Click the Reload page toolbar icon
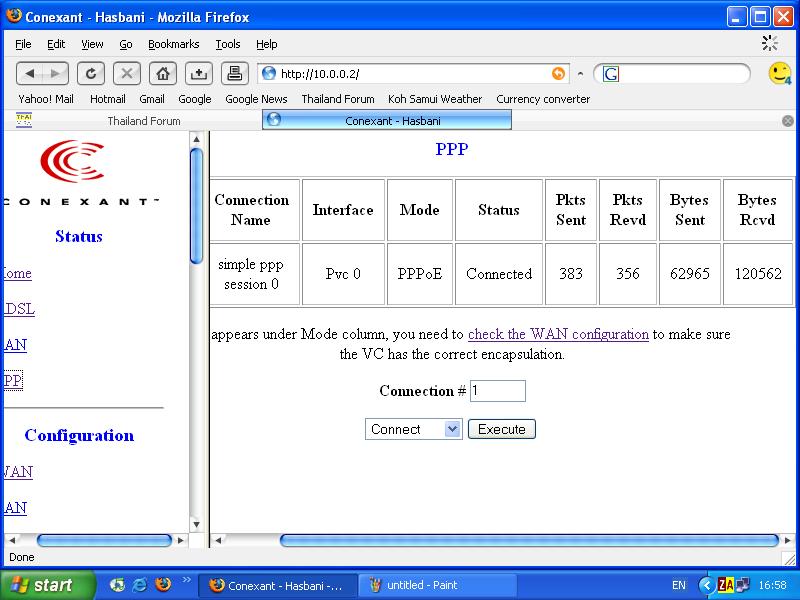The image size is (800, 600). pyautogui.click(x=91, y=73)
